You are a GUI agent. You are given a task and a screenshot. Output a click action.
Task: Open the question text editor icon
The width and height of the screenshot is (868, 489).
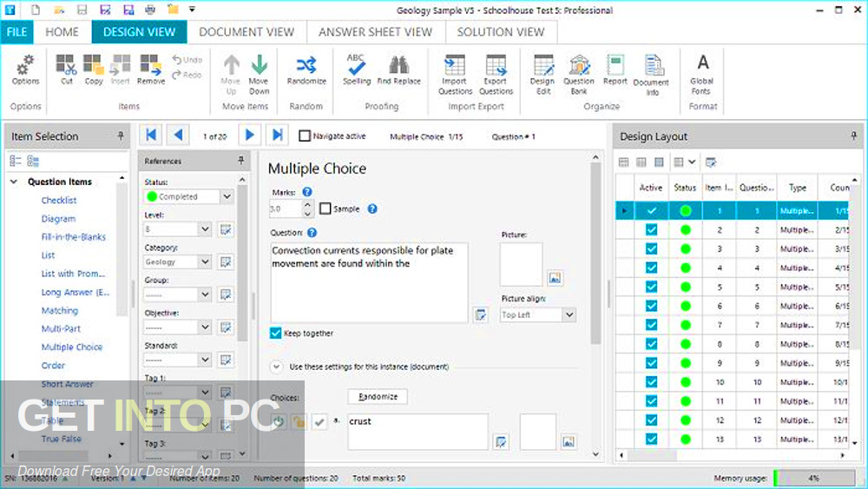click(481, 315)
